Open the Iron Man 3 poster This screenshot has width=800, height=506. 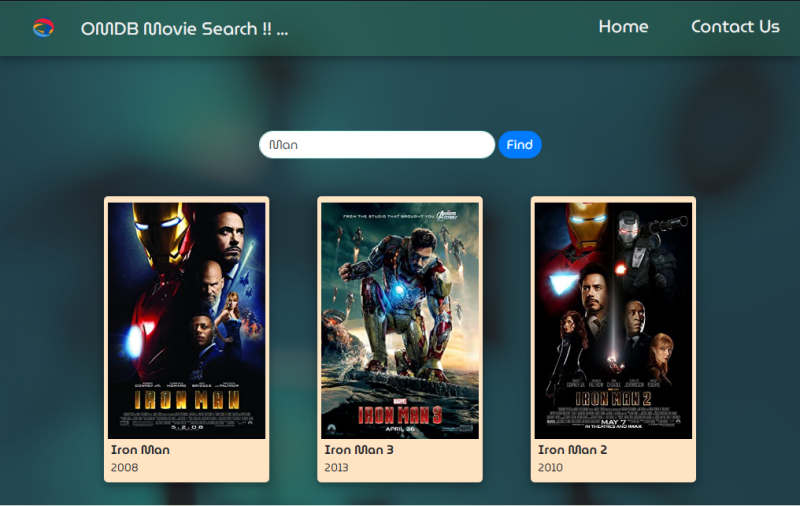pos(400,321)
